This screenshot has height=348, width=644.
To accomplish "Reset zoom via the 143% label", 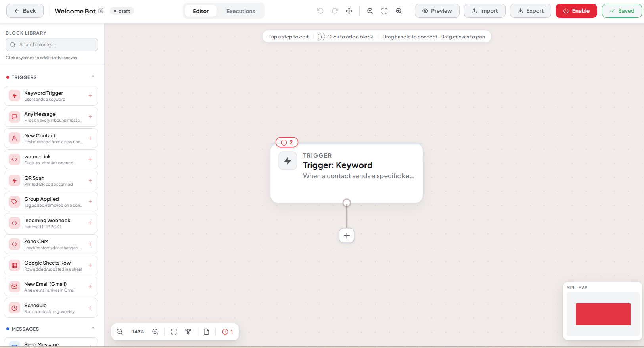I will [138, 332].
